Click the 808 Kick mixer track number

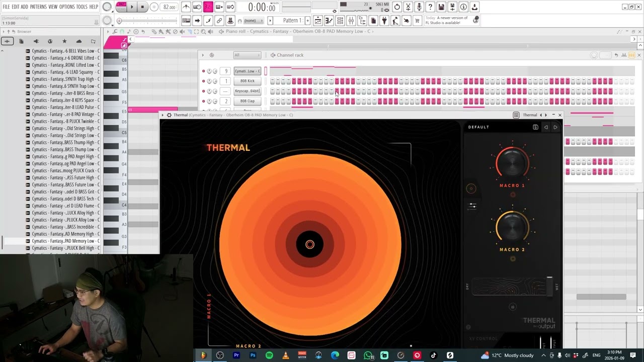[226, 81]
